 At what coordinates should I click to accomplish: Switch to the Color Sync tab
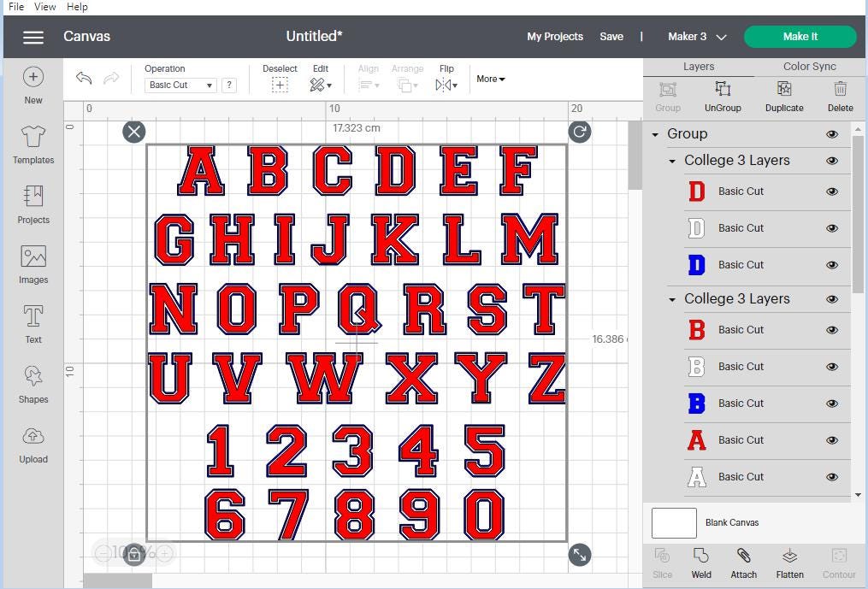809,67
